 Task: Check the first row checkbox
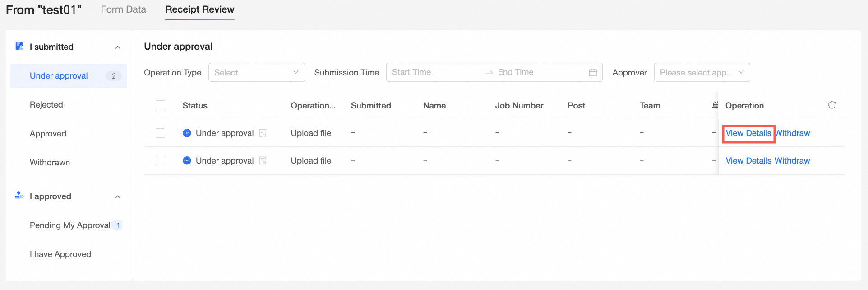[x=160, y=133]
